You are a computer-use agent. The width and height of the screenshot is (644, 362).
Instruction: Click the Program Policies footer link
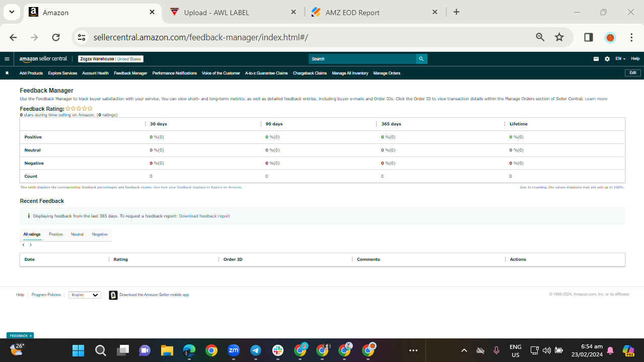click(x=46, y=295)
